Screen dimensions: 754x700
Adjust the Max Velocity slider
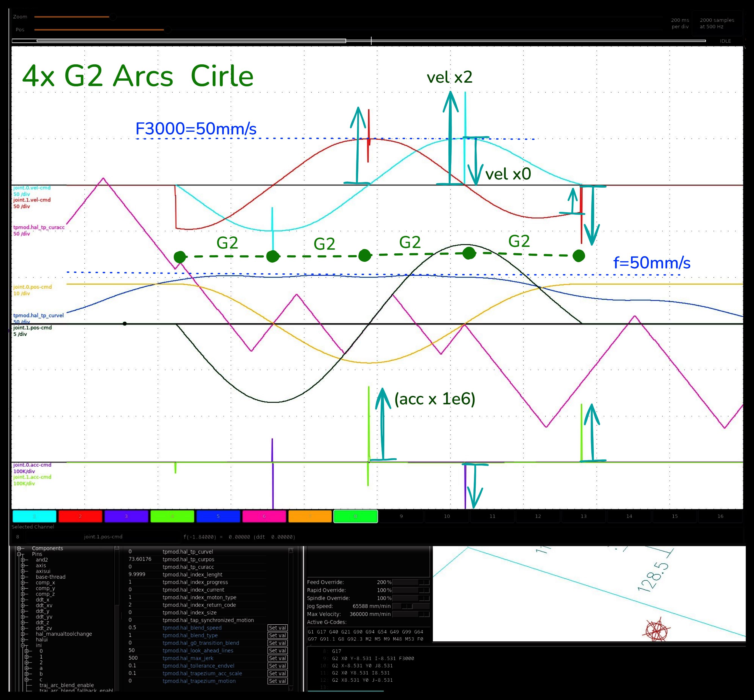point(411,614)
